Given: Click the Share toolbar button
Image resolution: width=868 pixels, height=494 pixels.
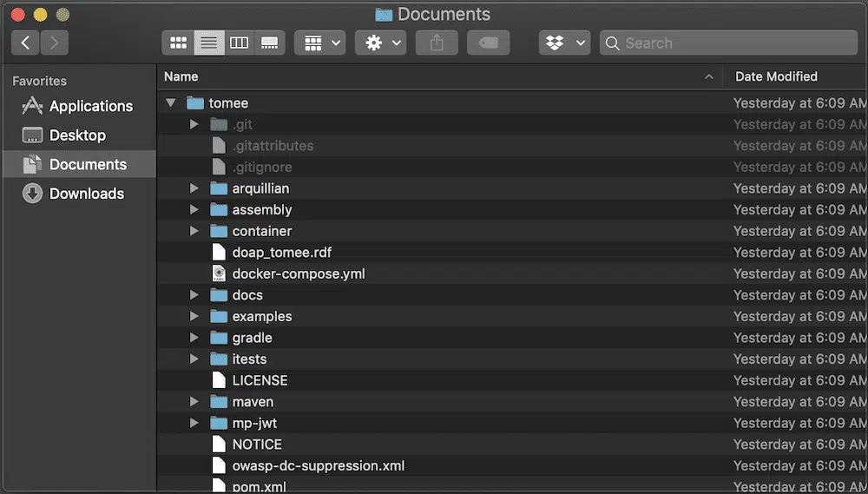Looking at the screenshot, I should pos(437,43).
